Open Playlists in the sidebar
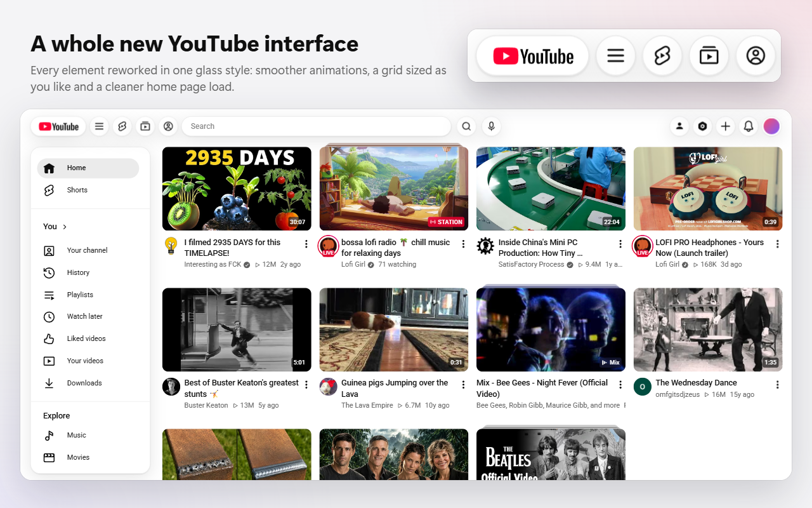The height and width of the screenshot is (508, 812). 88,295
